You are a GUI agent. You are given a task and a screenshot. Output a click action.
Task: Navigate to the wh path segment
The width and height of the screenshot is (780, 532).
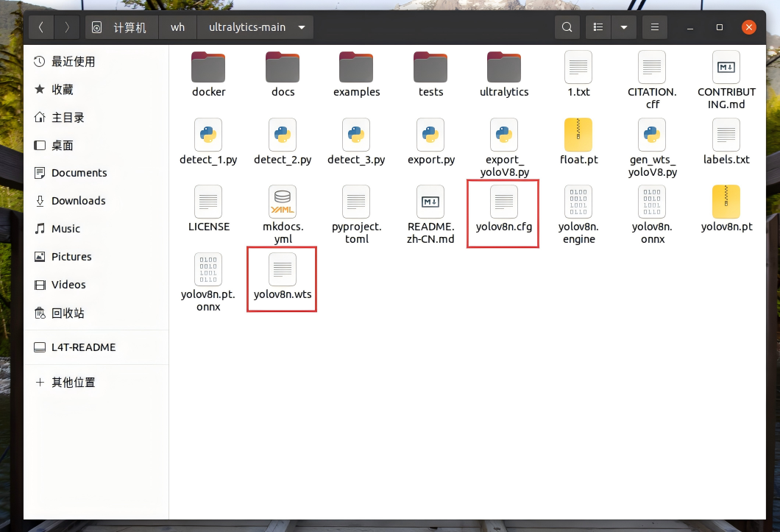pyautogui.click(x=177, y=27)
